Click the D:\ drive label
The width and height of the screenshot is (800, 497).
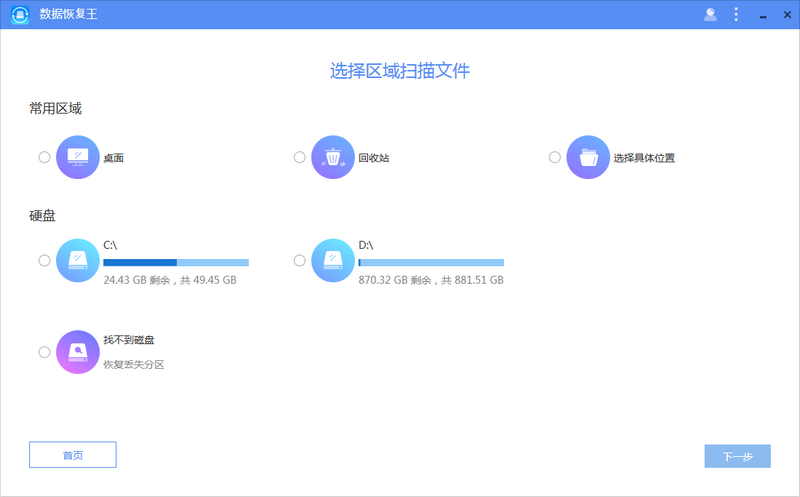coord(366,245)
